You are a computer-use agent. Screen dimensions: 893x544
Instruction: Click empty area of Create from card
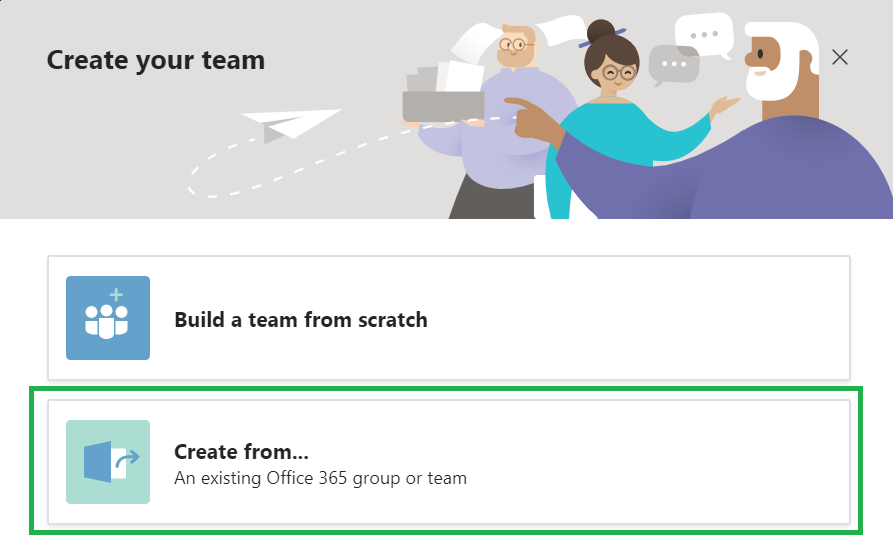point(655,462)
